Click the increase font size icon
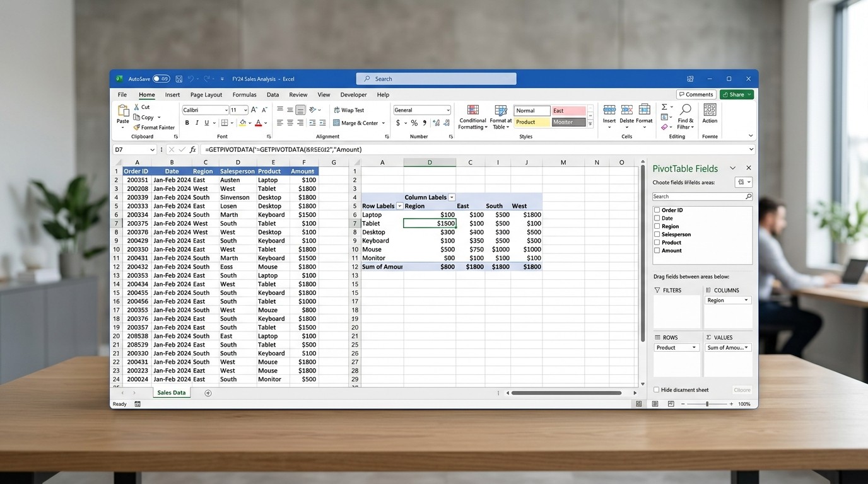 click(x=255, y=110)
